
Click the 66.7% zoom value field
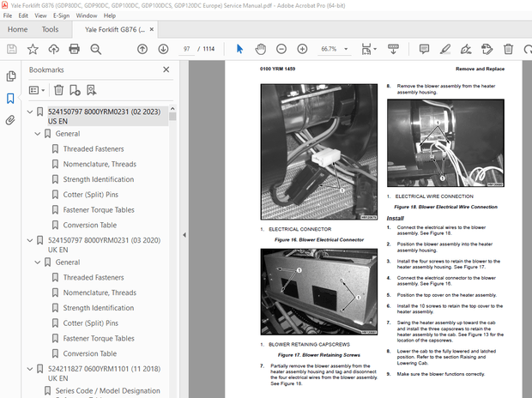click(x=329, y=49)
